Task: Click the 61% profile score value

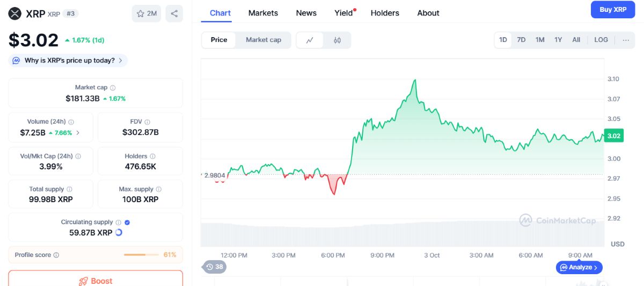Action: [x=170, y=255]
